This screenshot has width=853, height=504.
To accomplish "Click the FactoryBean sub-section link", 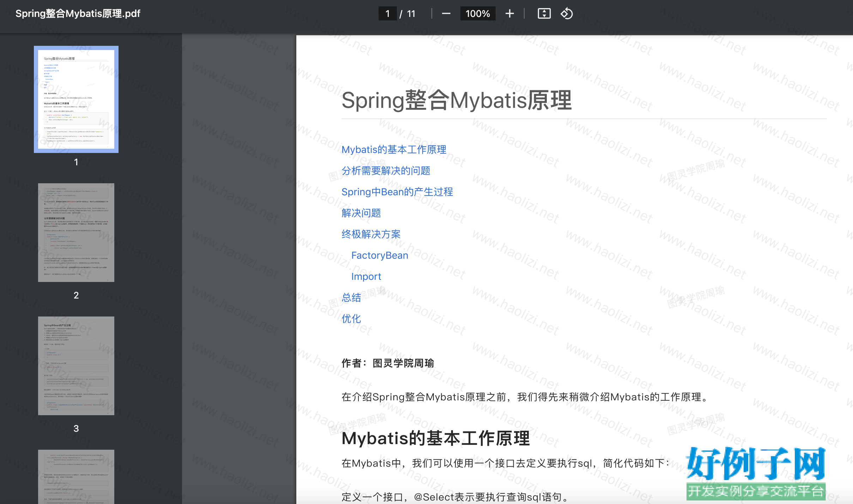I will click(x=380, y=255).
